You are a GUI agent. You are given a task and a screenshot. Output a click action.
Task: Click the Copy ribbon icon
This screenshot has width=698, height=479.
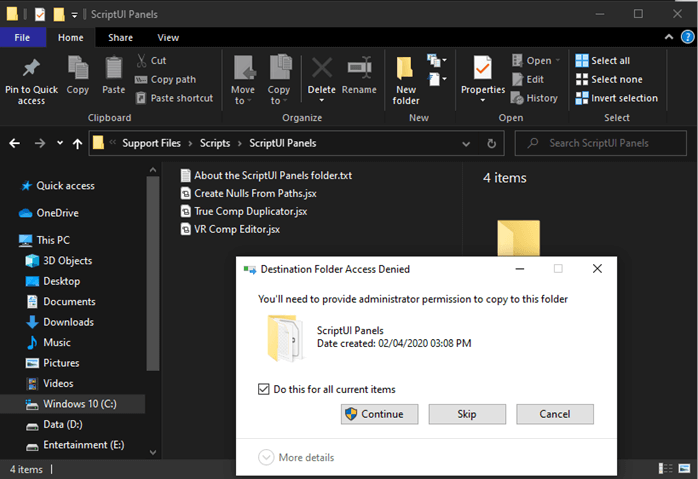point(78,68)
